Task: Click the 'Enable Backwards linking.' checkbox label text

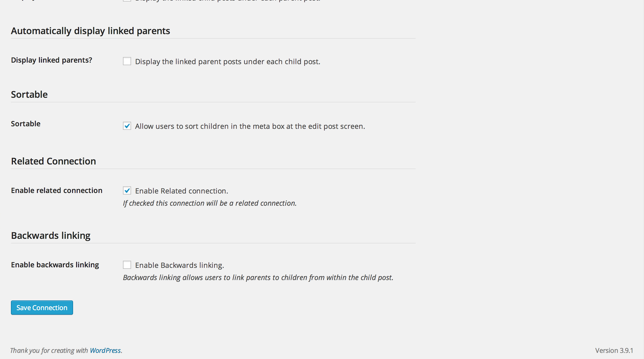Action: coord(179,265)
